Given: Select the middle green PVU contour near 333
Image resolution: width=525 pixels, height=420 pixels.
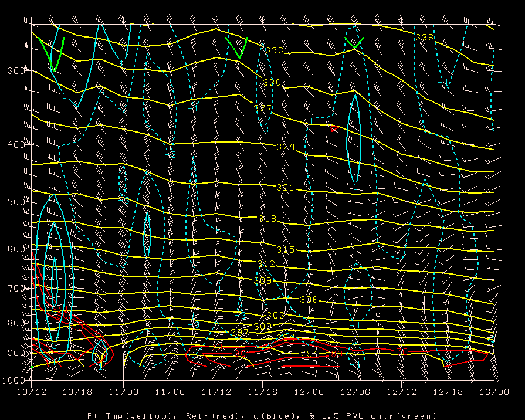Looking at the screenshot, I should click(x=237, y=48).
